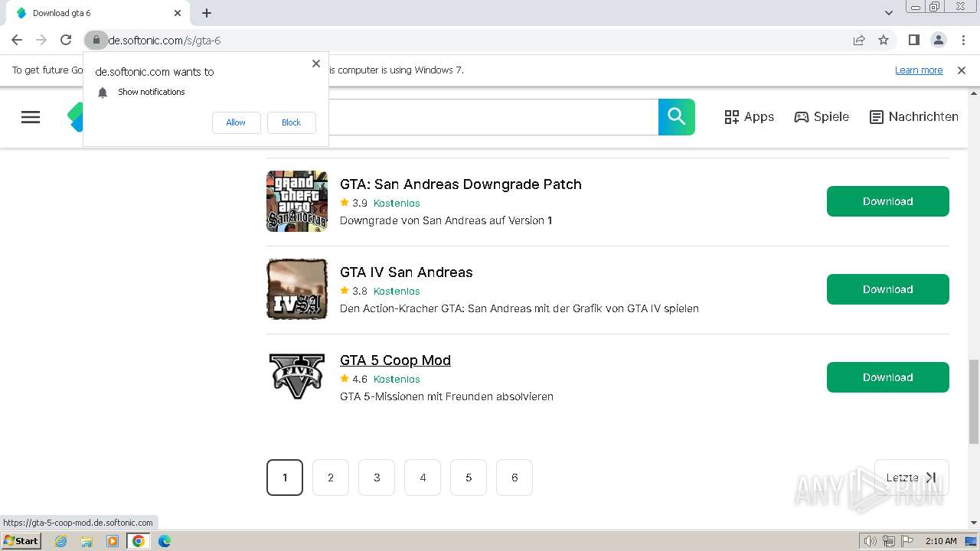This screenshot has width=980, height=551.
Task: Open the Windows Start menu
Action: (x=21, y=540)
